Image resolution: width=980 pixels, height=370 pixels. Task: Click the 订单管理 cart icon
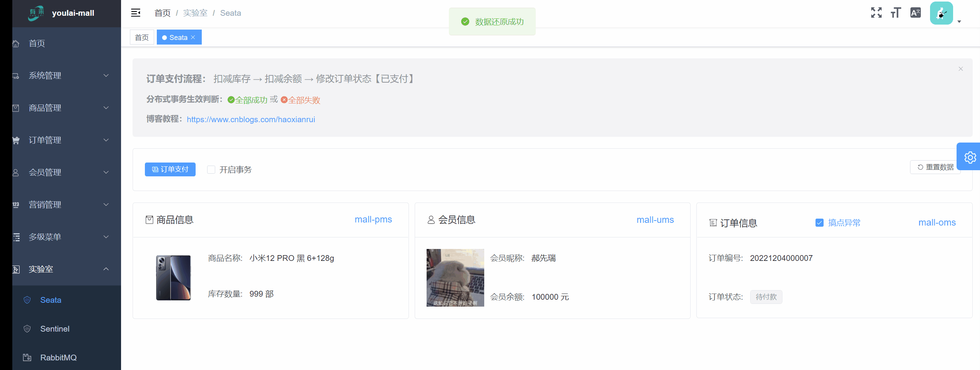[x=16, y=140]
